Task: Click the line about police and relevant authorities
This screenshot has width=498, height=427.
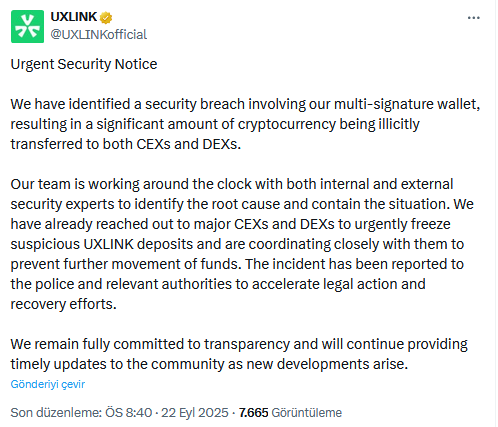Action: point(218,284)
